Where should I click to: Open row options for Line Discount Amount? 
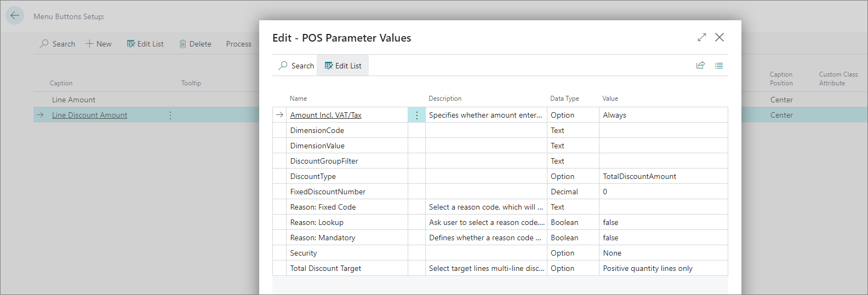pyautogui.click(x=170, y=115)
